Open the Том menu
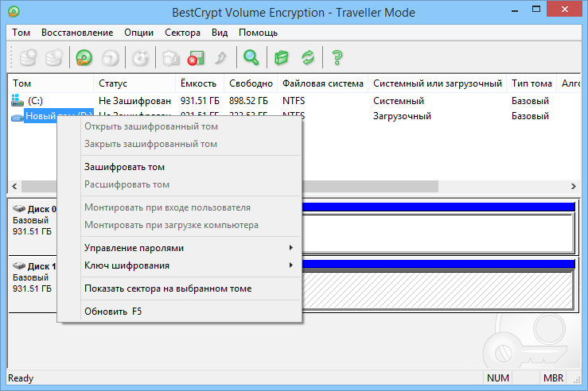588x391 pixels. click(21, 33)
